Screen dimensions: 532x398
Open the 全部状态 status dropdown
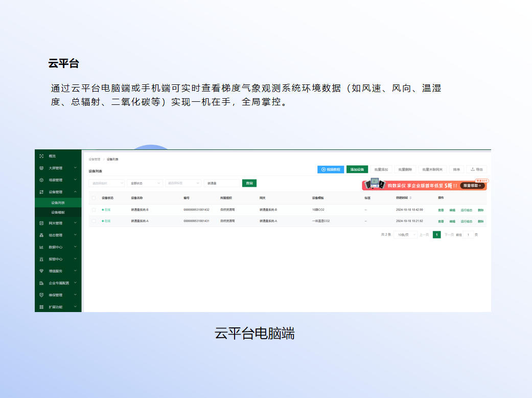(x=145, y=183)
